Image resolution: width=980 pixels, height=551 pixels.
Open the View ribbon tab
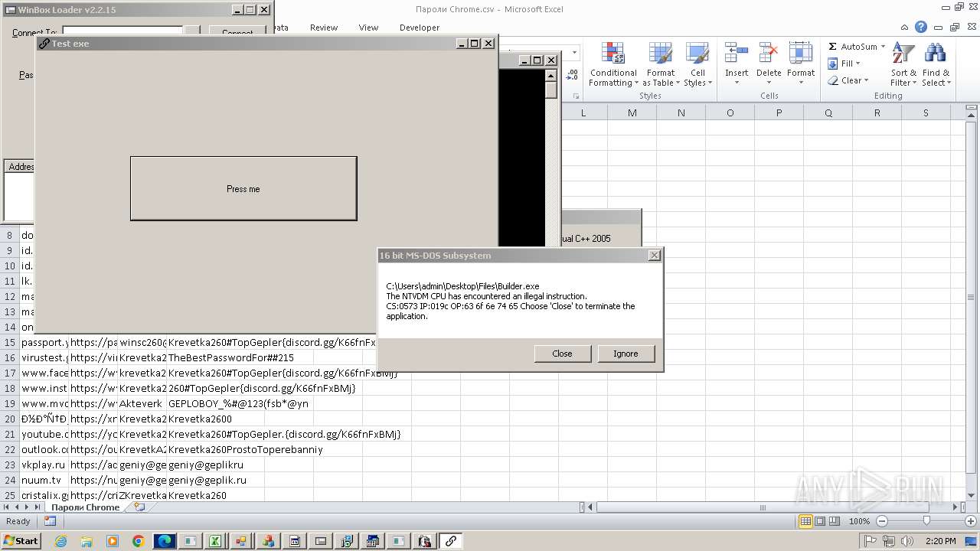point(368,28)
